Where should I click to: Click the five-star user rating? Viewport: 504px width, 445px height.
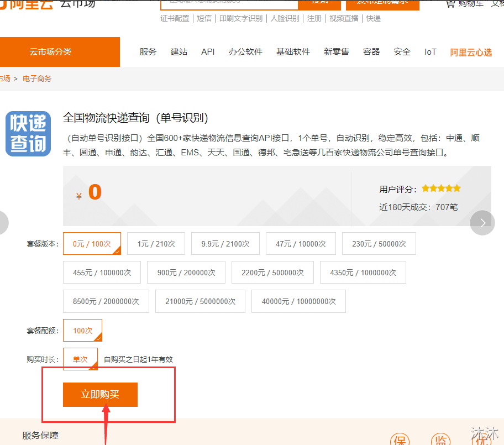441,189
